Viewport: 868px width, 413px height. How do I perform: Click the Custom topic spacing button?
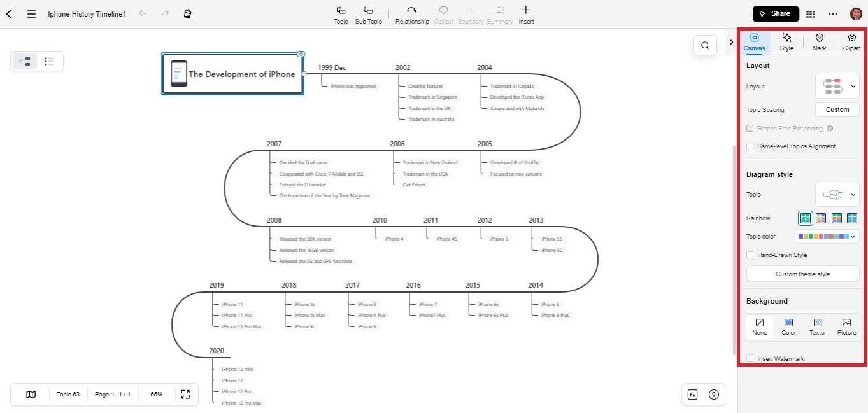coord(837,109)
